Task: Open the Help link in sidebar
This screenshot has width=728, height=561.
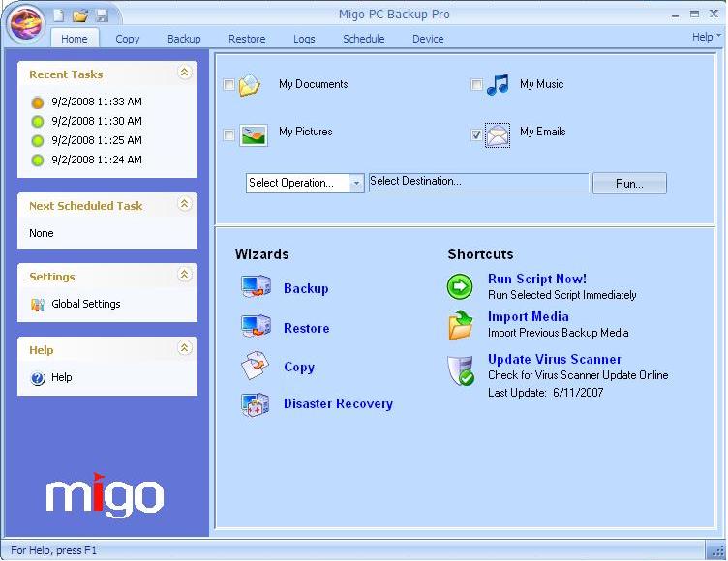Action: 61,378
